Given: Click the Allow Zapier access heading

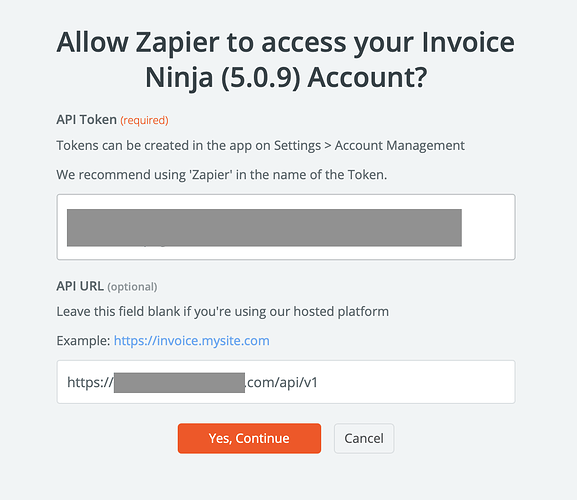Looking at the screenshot, I should point(286,60).
